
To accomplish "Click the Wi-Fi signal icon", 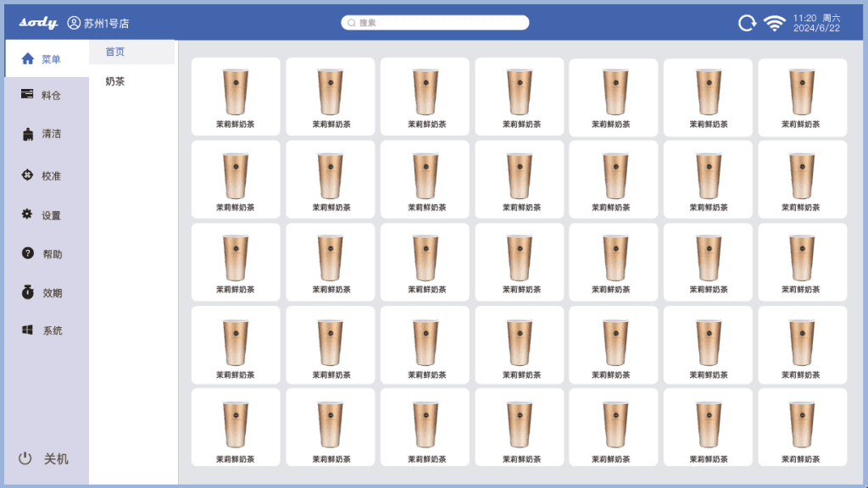I will coord(774,23).
